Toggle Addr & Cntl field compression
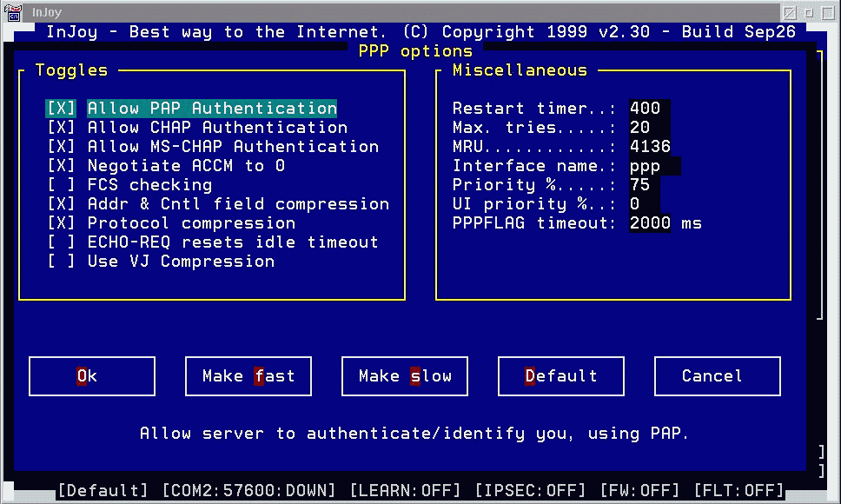Screen dimensions: 841x504 click(61, 204)
